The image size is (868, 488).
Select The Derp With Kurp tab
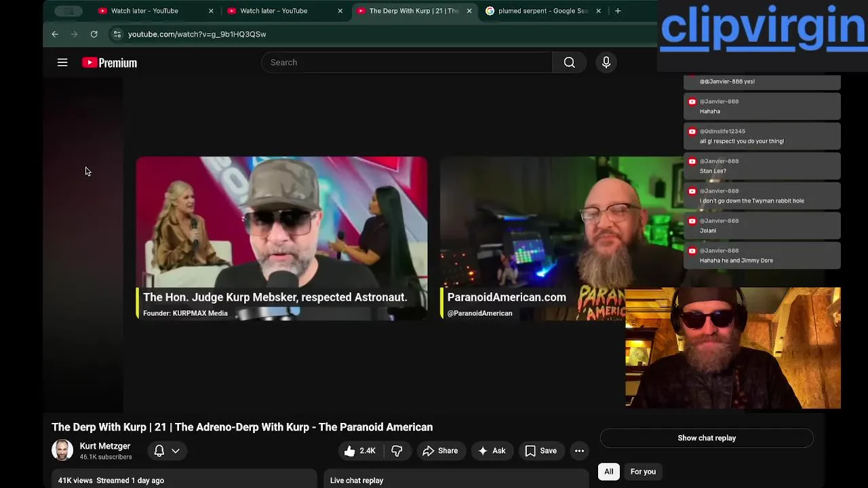[x=414, y=11]
